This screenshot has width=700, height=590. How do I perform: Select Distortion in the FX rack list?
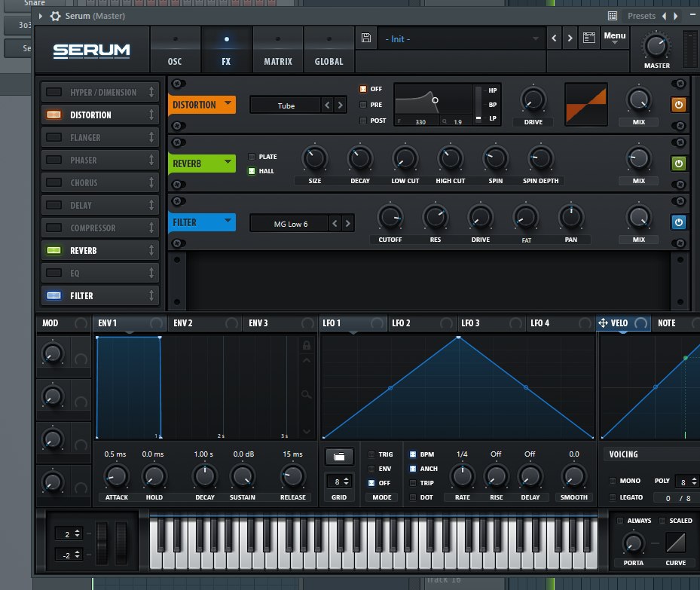coord(100,115)
